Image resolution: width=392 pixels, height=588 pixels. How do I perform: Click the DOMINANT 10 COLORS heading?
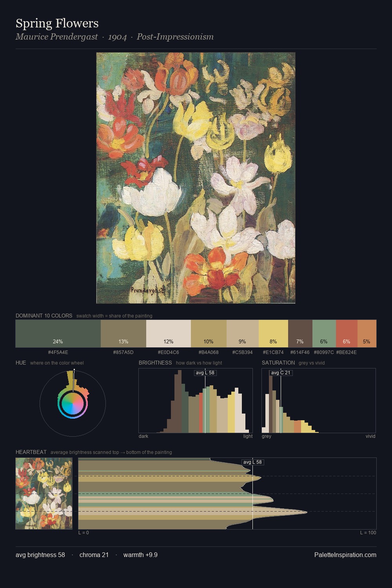pos(44,316)
